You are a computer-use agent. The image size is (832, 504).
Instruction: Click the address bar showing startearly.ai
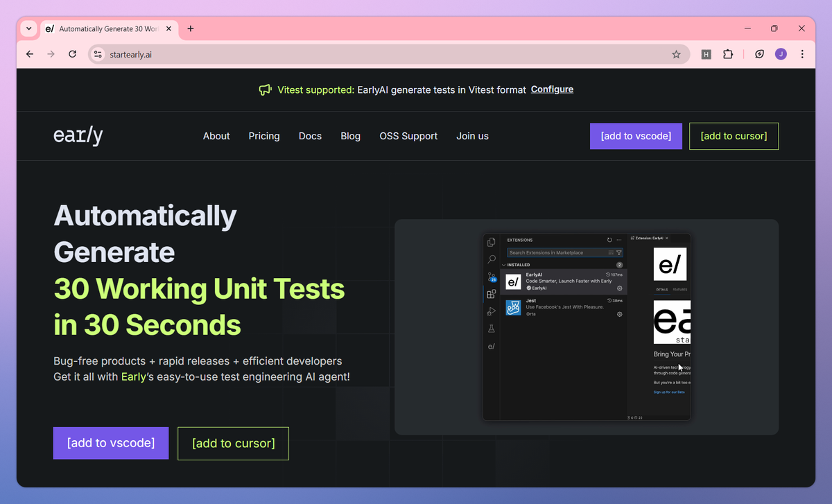coord(388,54)
